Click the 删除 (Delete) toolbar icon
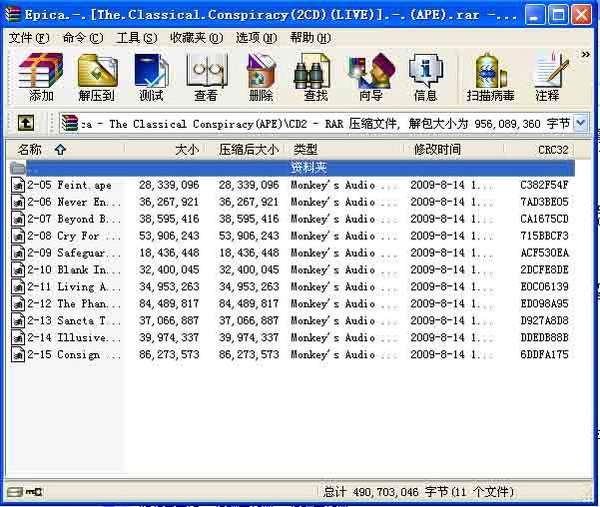 (x=261, y=78)
